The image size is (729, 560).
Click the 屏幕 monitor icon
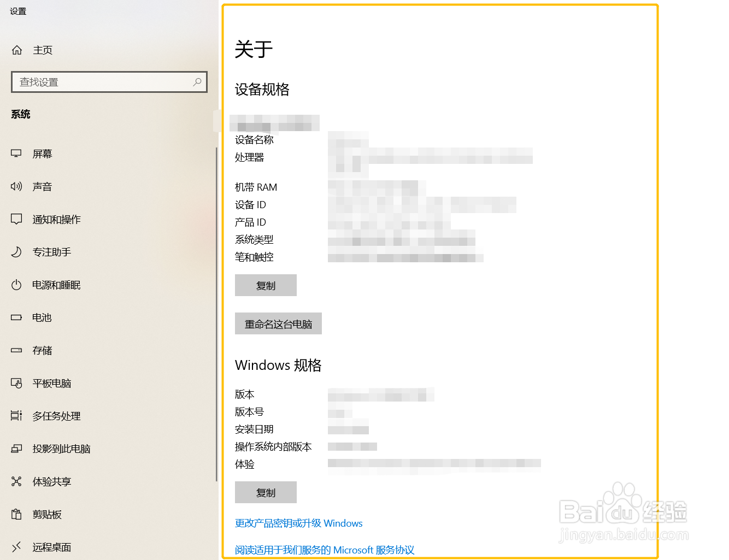16,154
